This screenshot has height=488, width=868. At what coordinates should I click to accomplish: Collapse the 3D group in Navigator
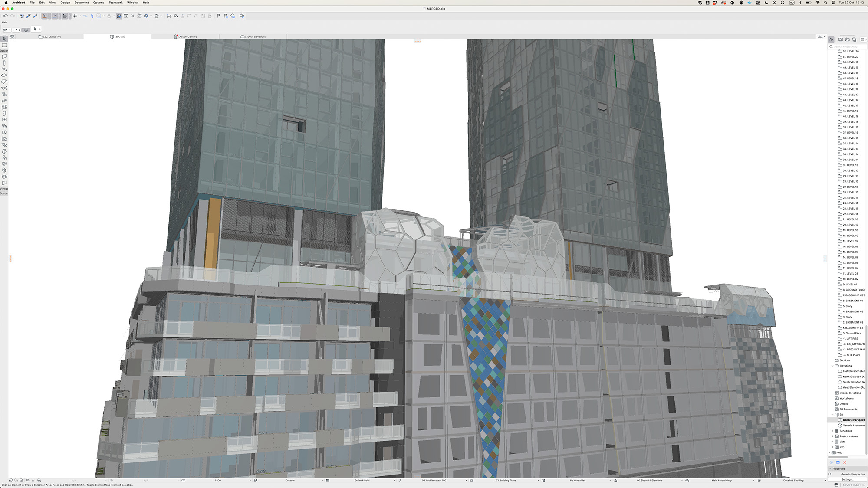tap(832, 415)
